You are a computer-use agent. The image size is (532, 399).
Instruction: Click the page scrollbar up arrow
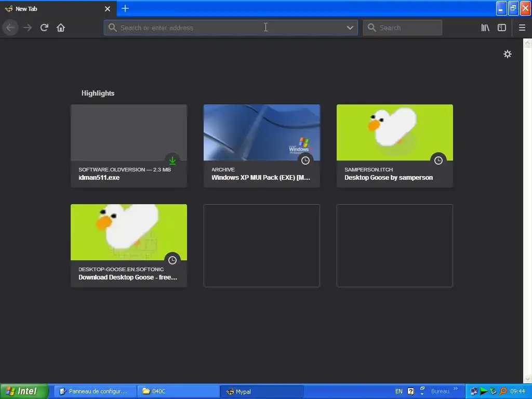[528, 43]
